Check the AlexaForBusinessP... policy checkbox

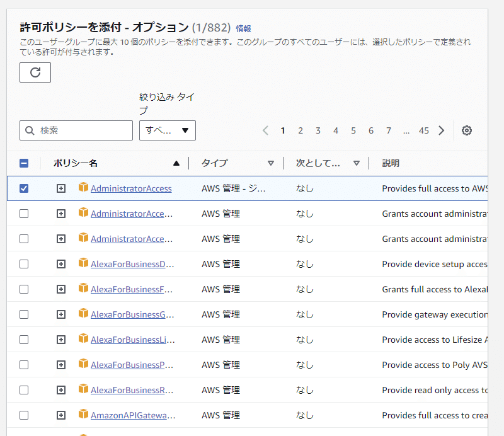coord(24,365)
